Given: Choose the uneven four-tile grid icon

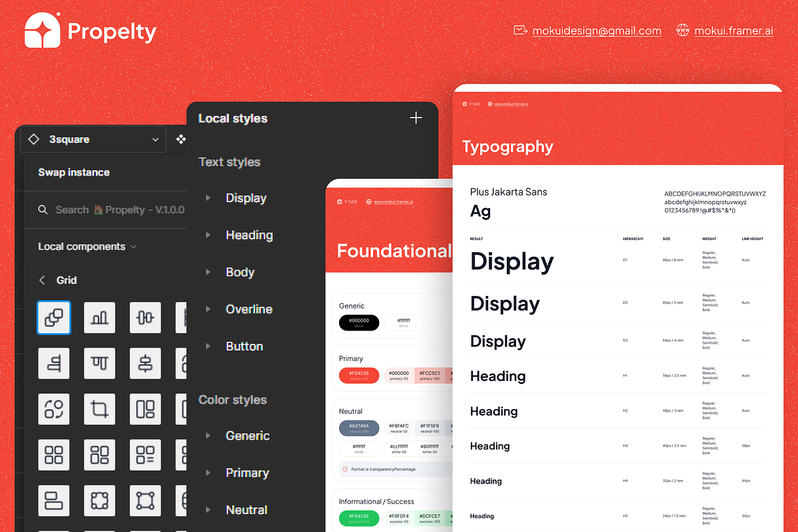Looking at the screenshot, I should click(x=100, y=455).
